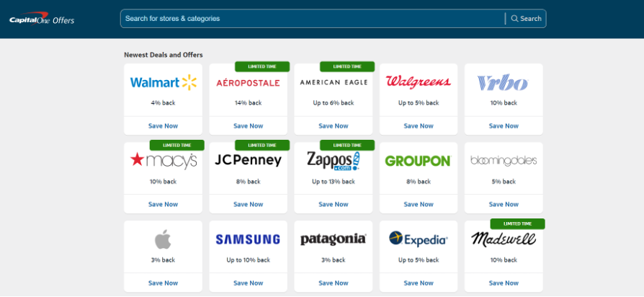Click Save Now under Walgreens
Screen dimensions: 644x297
[x=418, y=126]
